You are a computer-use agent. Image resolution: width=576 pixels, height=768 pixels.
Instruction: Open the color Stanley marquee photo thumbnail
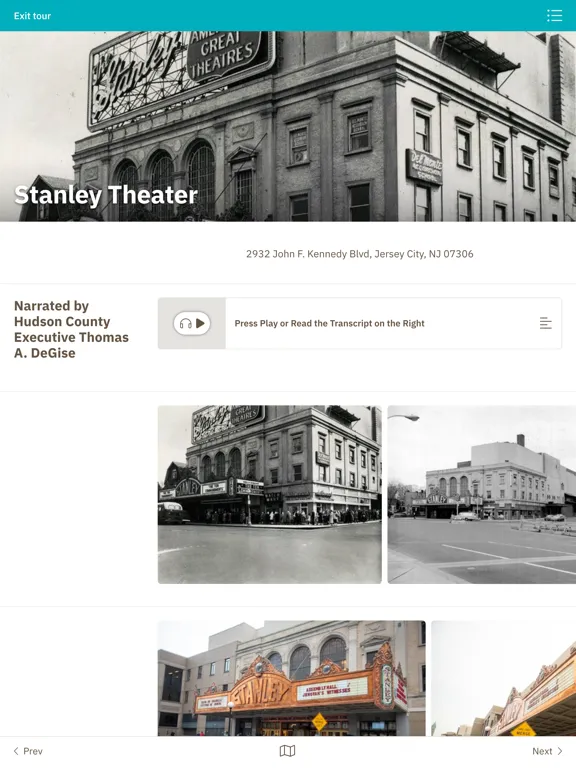(x=291, y=678)
